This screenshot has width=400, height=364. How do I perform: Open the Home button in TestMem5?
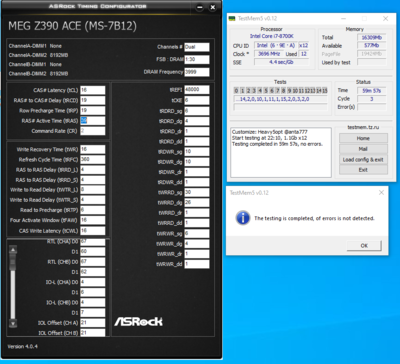tap(363, 138)
